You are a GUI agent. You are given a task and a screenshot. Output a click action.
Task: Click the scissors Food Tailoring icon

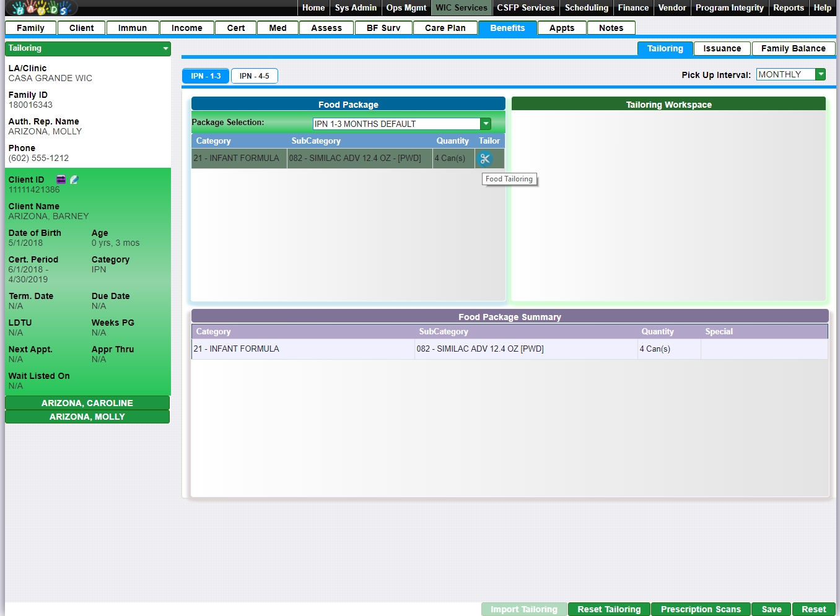point(484,158)
